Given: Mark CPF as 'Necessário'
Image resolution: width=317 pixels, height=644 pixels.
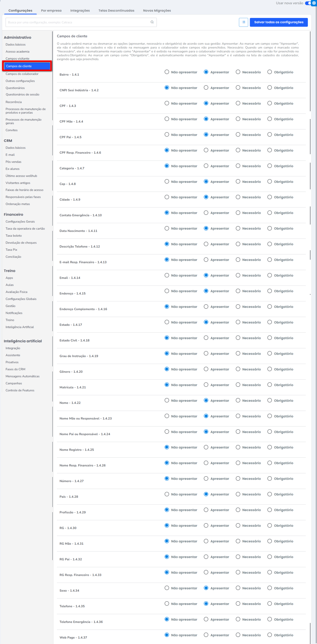Looking at the screenshot, I should [238, 103].
